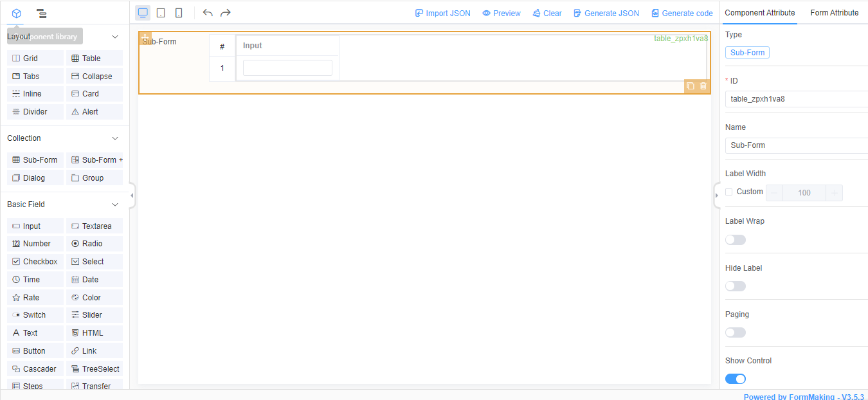Switch to the outline tree view icon
This screenshot has height=400, width=868.
[41, 13]
